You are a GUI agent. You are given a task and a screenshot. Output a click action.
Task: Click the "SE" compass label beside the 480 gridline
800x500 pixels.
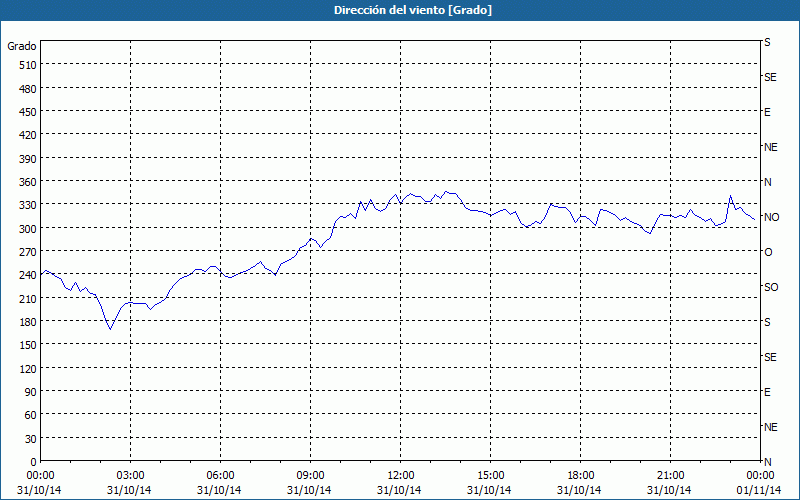(770, 77)
